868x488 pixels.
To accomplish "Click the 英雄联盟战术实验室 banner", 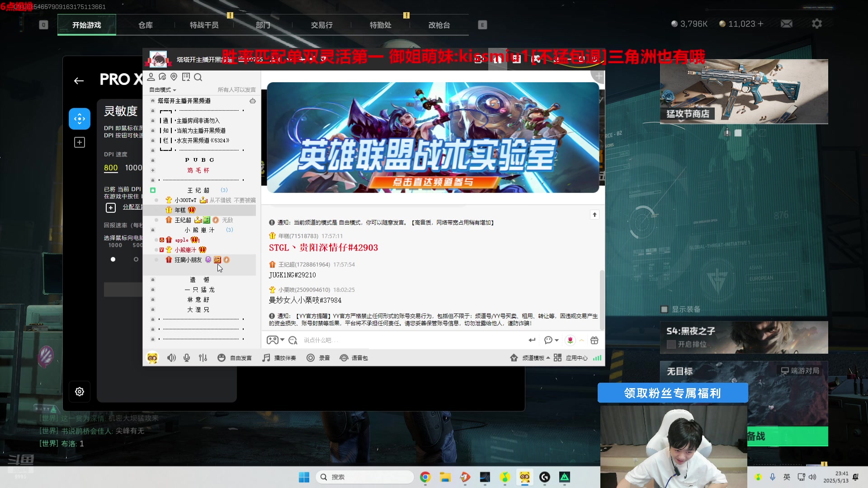I will [x=433, y=137].
